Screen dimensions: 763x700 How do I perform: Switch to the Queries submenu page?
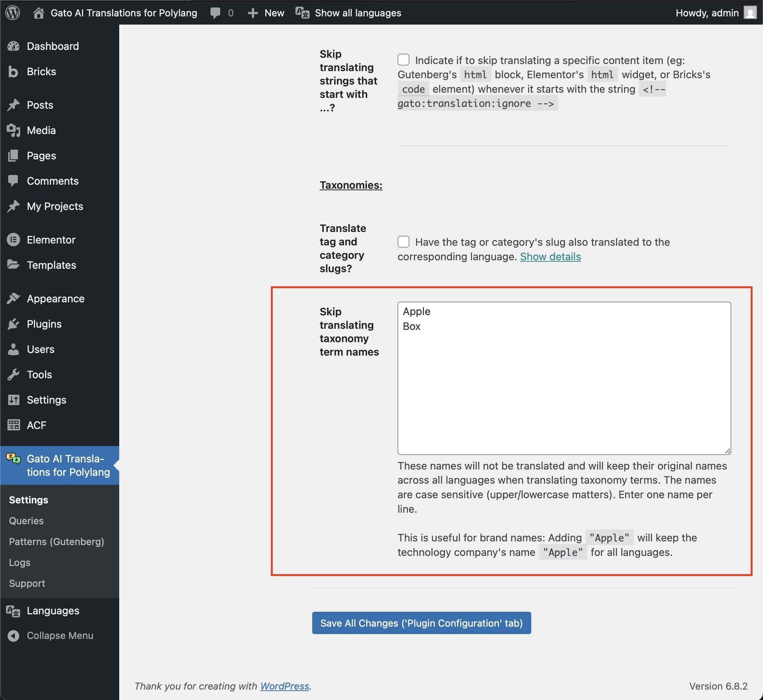coord(26,521)
